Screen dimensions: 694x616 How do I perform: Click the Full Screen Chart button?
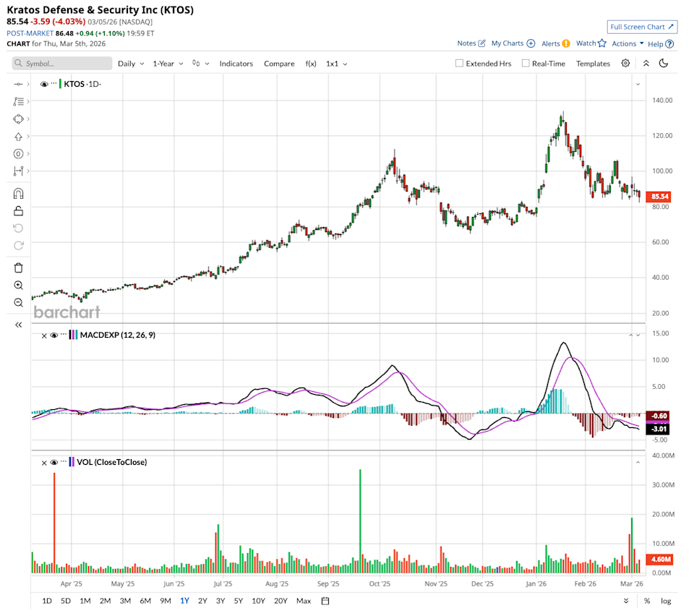(x=642, y=27)
